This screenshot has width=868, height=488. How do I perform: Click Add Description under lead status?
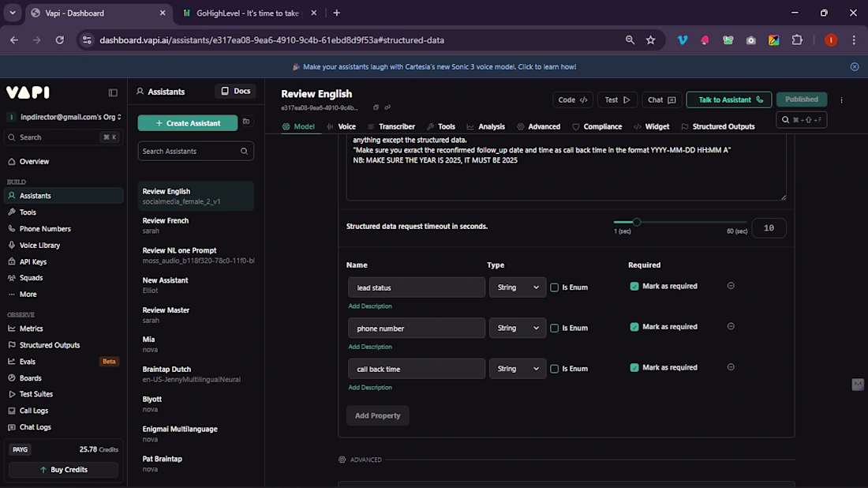point(370,306)
